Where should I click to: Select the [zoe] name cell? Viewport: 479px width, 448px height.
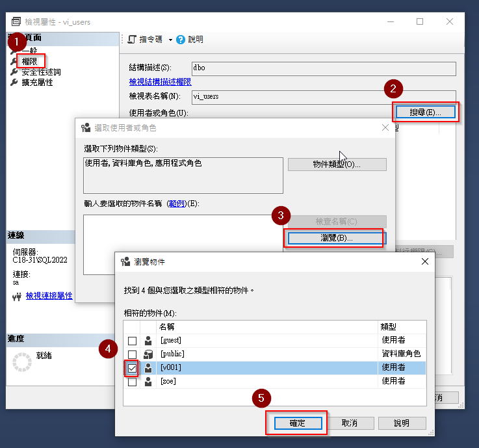coord(267,382)
